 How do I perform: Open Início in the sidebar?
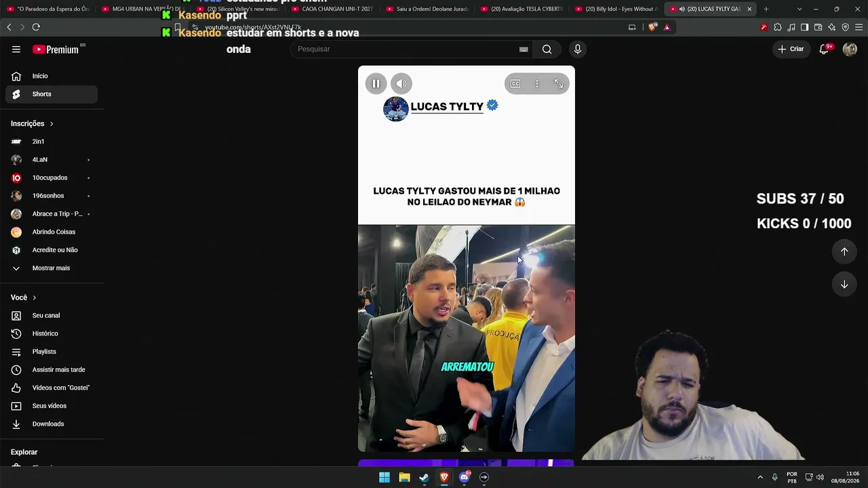52,76
